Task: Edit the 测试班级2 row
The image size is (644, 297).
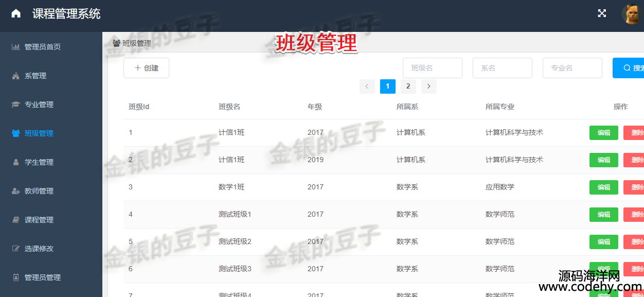Action: (x=604, y=242)
